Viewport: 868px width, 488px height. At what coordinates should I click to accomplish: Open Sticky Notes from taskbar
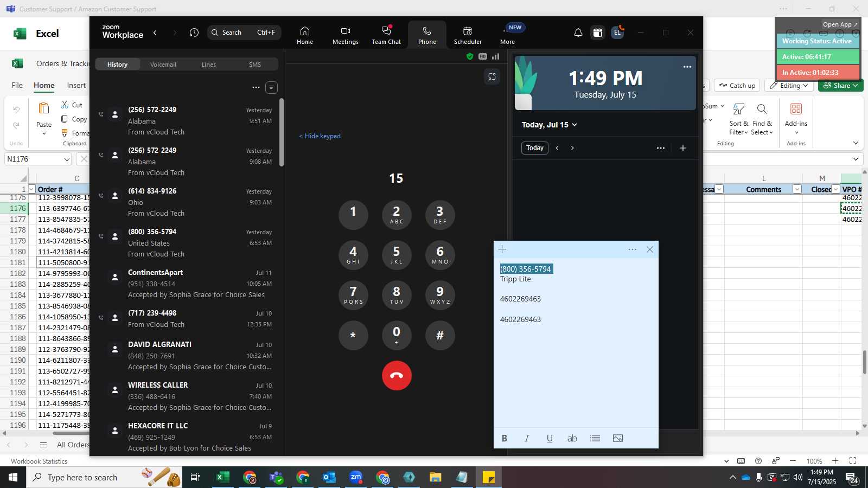(x=488, y=477)
